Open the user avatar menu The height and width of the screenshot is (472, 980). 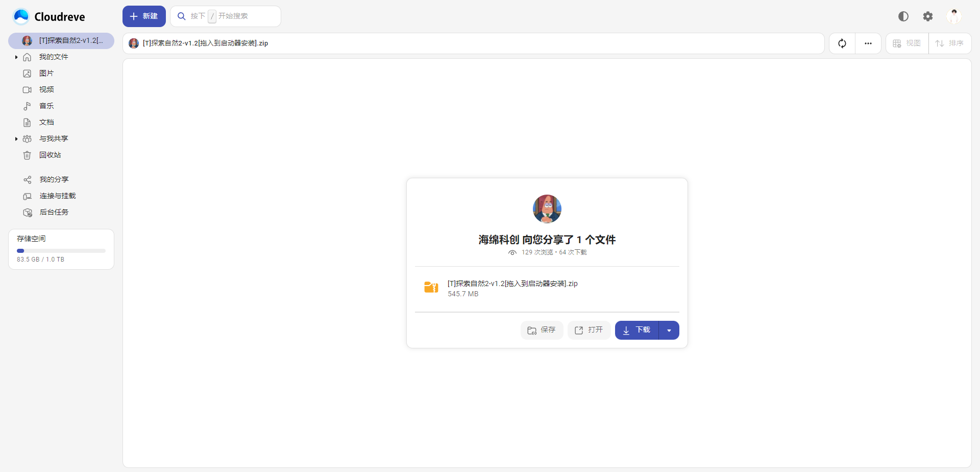pyautogui.click(x=953, y=16)
